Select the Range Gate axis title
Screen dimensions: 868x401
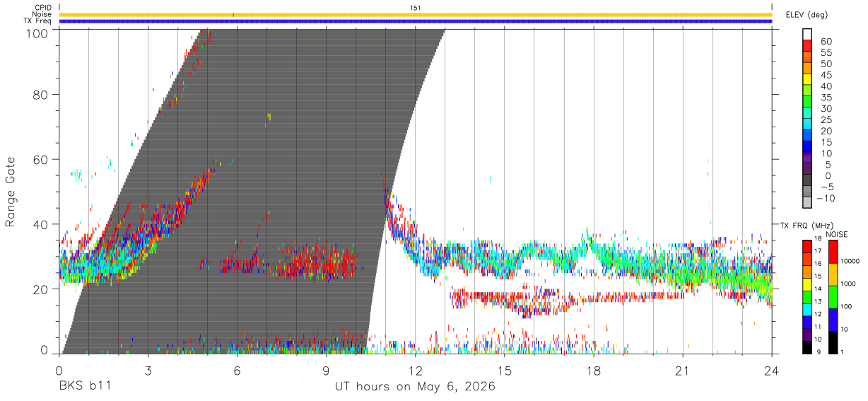point(11,192)
